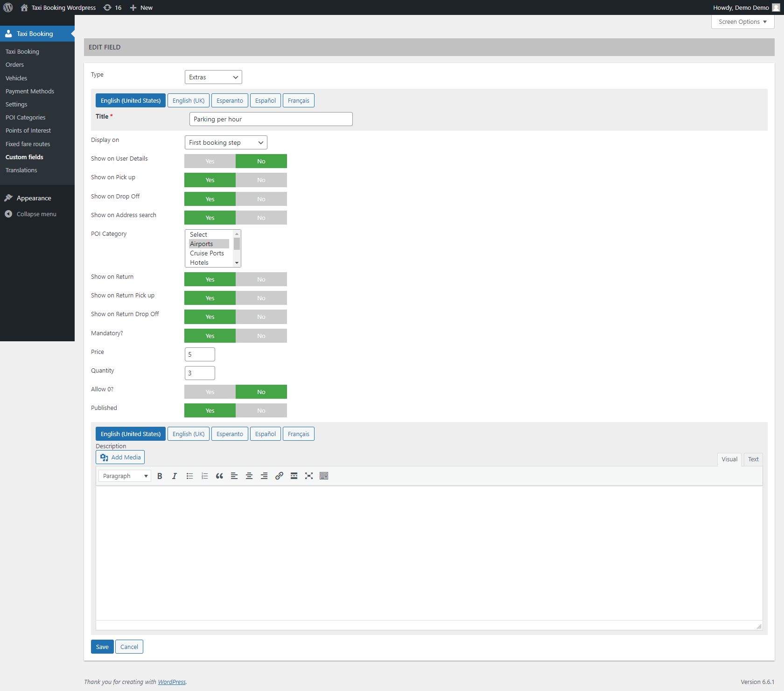Set Show on Address search to No
The width and height of the screenshot is (784, 691).
pos(261,218)
